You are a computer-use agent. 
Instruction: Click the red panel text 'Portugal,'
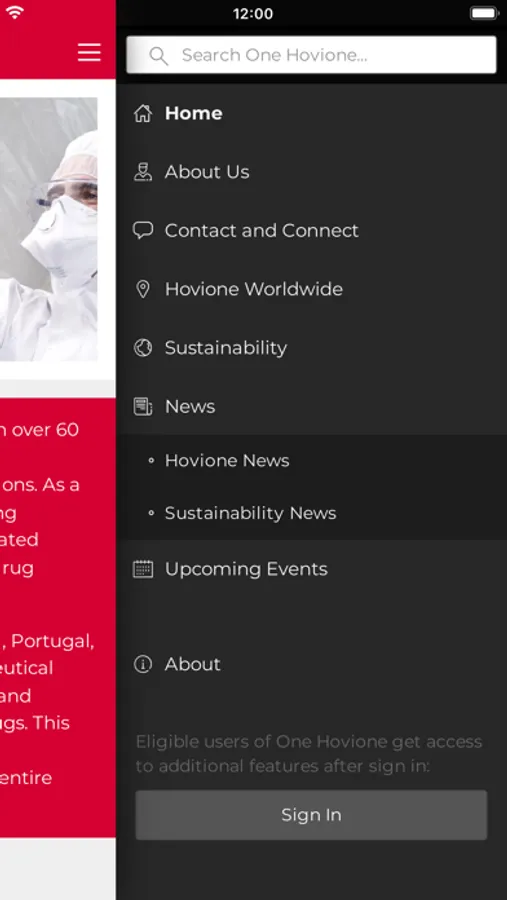[x=53, y=641]
